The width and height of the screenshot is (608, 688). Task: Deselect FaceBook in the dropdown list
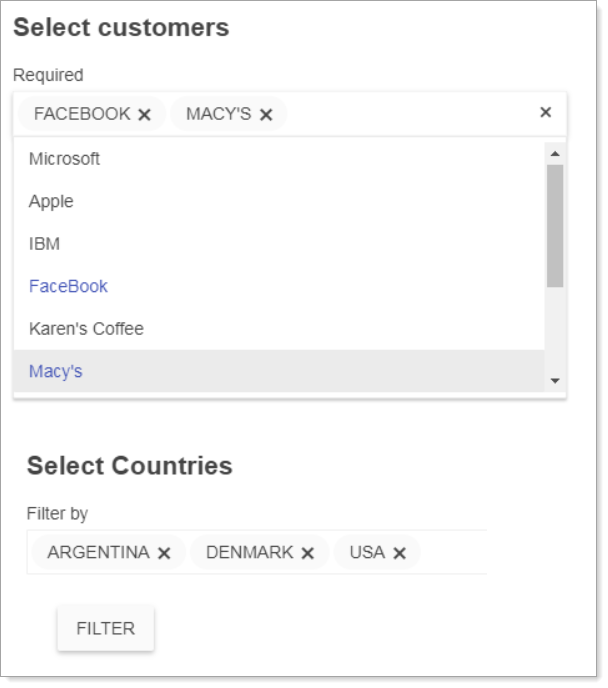(x=279, y=287)
